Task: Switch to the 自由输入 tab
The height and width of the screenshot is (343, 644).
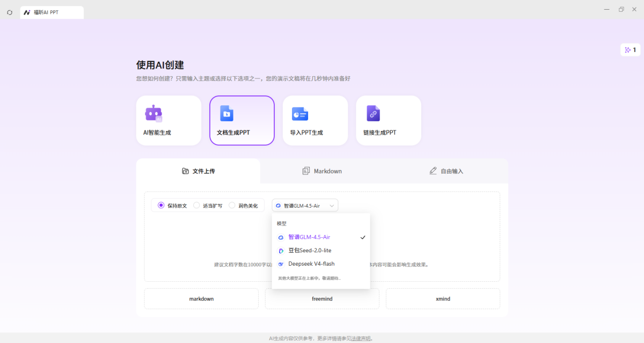Action: (x=446, y=171)
